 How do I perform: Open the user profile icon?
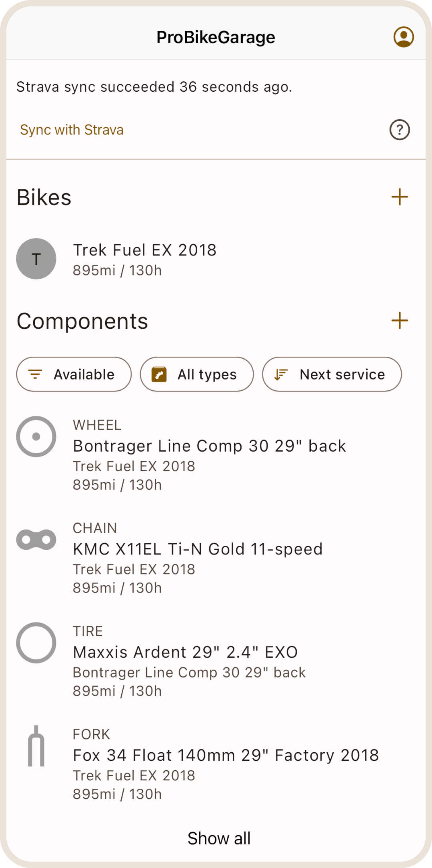404,37
